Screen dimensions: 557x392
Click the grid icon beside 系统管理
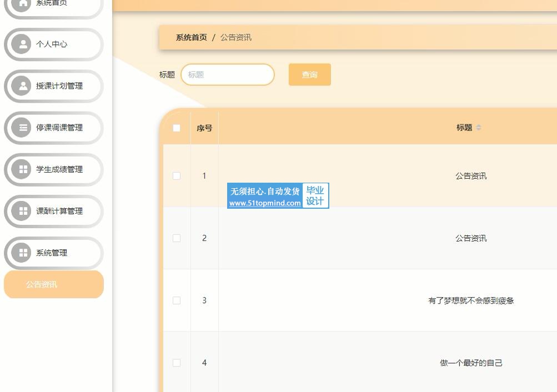click(x=23, y=253)
